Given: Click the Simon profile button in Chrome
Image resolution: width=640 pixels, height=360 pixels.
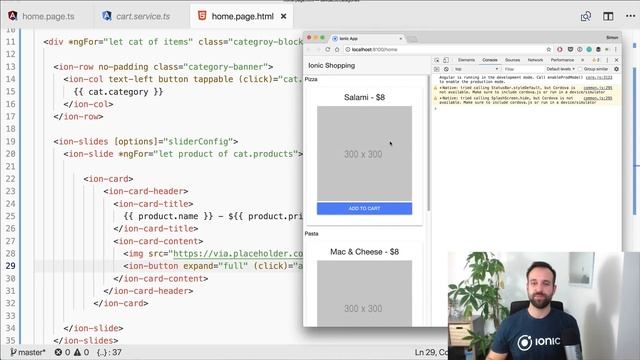Looking at the screenshot, I should pyautogui.click(x=612, y=38).
